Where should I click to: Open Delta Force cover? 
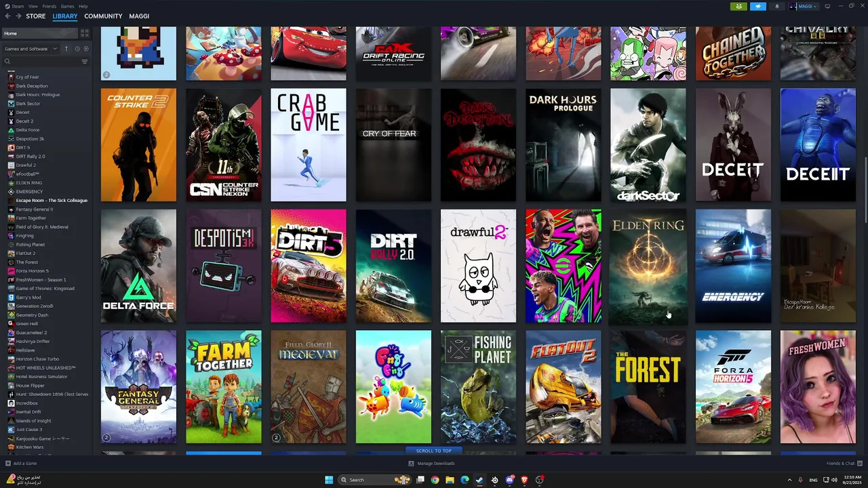[x=138, y=266]
